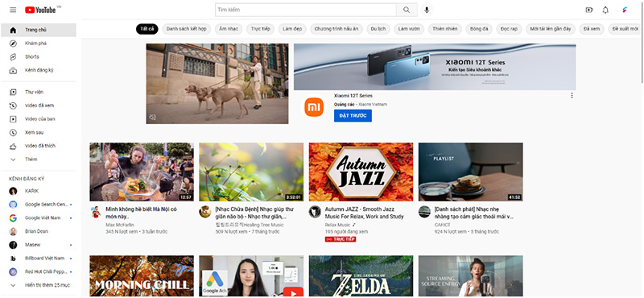Select the Làm vườn filter chip
Screen dimensions: 644x298
point(409,29)
